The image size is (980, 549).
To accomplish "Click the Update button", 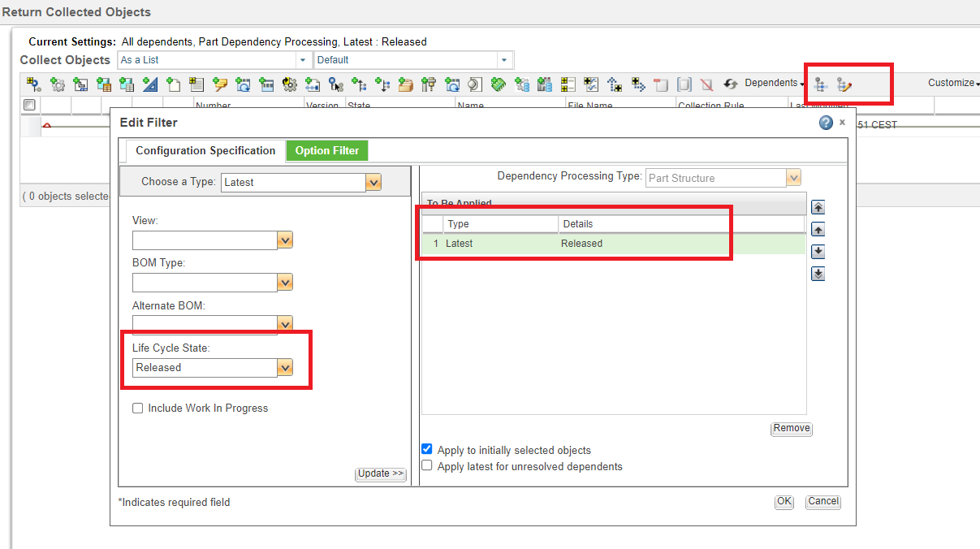I will pyautogui.click(x=380, y=473).
